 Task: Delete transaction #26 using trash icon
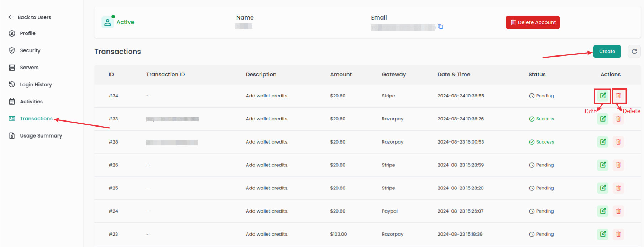point(618,165)
